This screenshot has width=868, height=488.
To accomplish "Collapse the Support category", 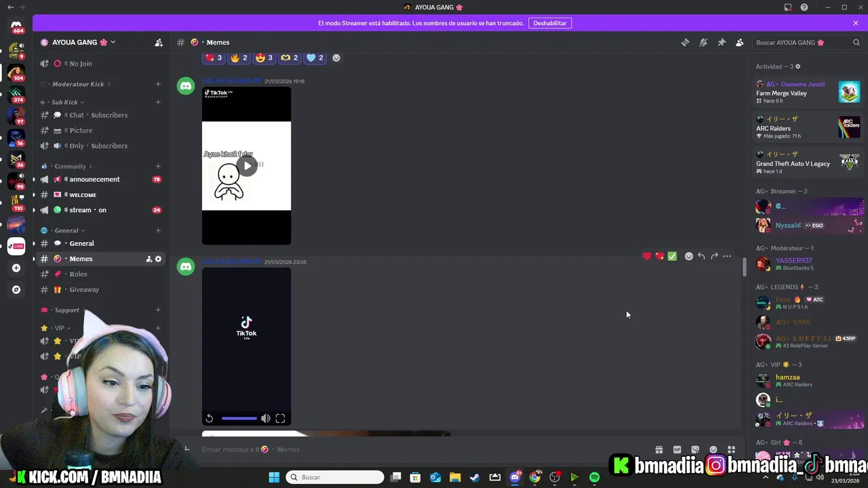I will [66, 310].
